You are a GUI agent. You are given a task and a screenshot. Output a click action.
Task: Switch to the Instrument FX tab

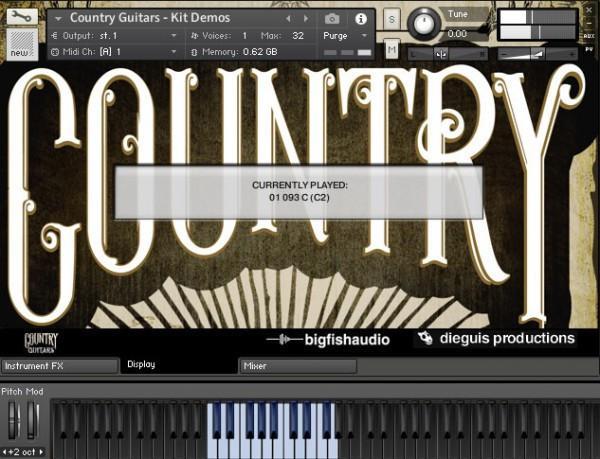(x=58, y=366)
